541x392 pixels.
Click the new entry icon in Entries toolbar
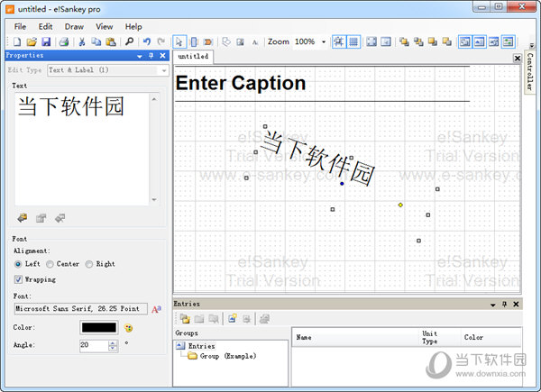click(x=233, y=319)
